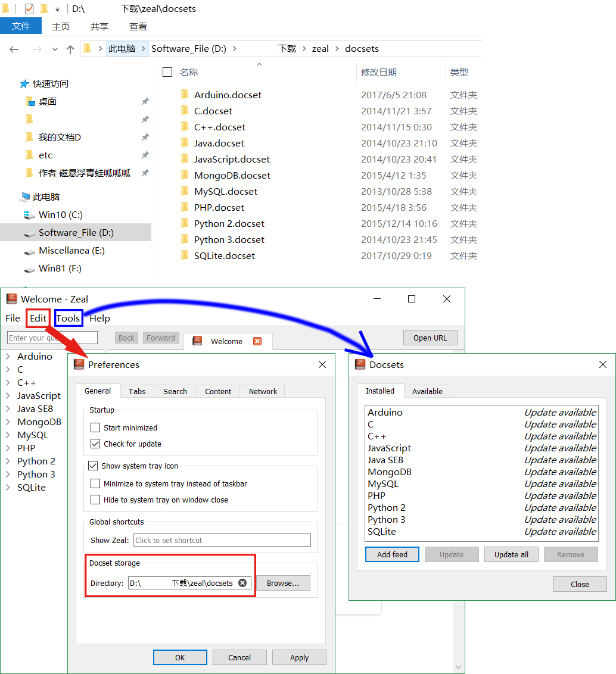The image size is (616, 674).
Task: Expand C++ docset tree node
Action: (8, 383)
